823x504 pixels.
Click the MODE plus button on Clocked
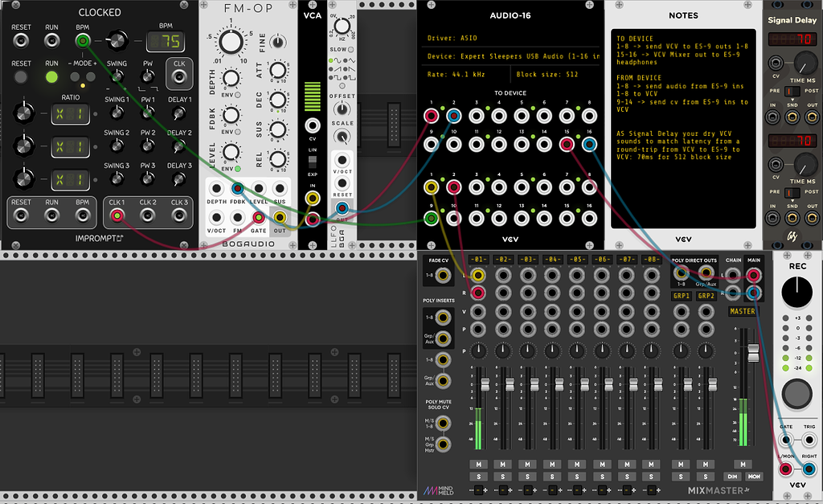91,76
